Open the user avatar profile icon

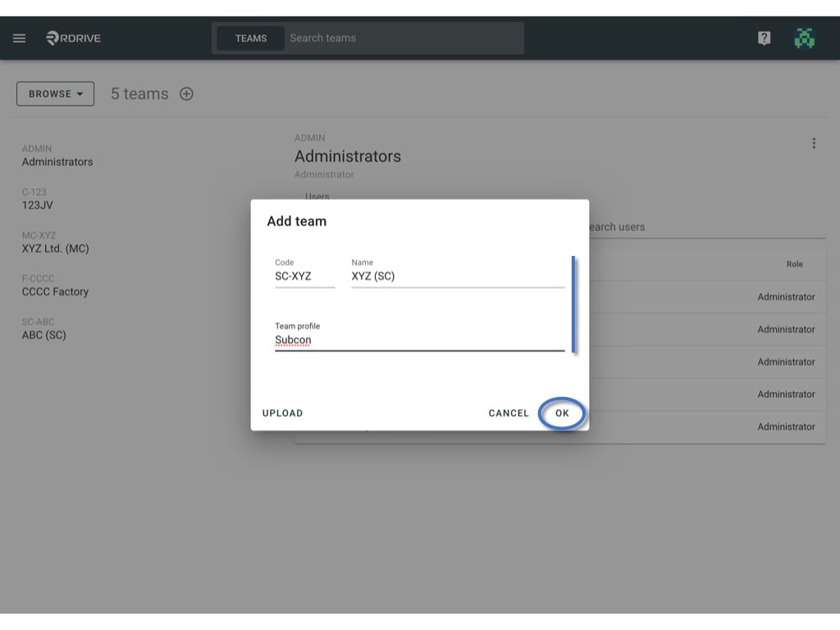coord(804,38)
